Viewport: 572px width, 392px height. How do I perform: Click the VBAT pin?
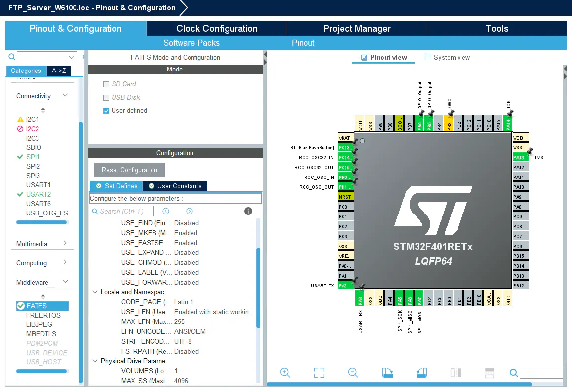click(345, 138)
